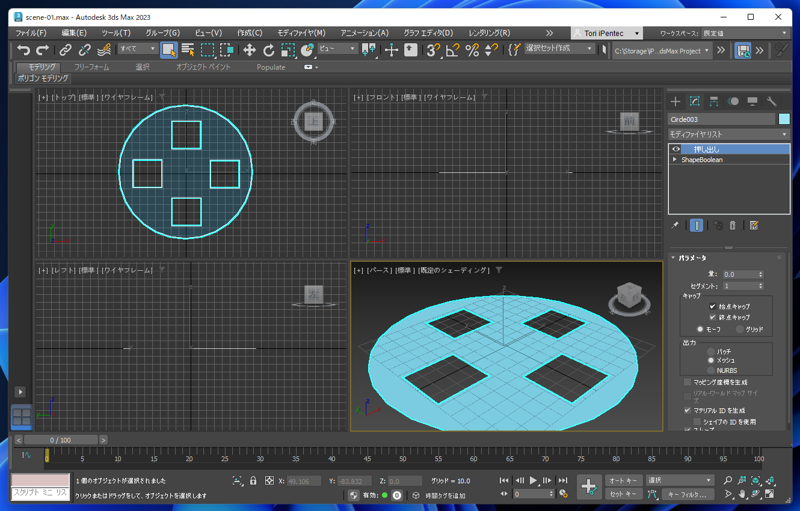Select the NURBS output radio button

711,370
